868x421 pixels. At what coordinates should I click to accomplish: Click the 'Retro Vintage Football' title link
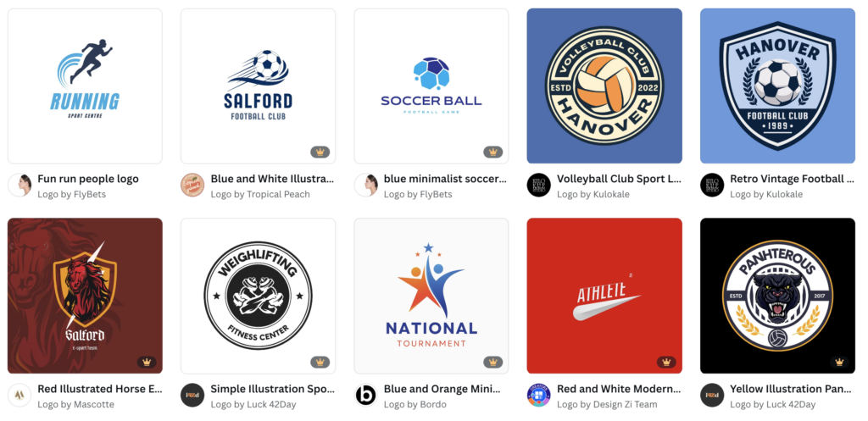793,179
